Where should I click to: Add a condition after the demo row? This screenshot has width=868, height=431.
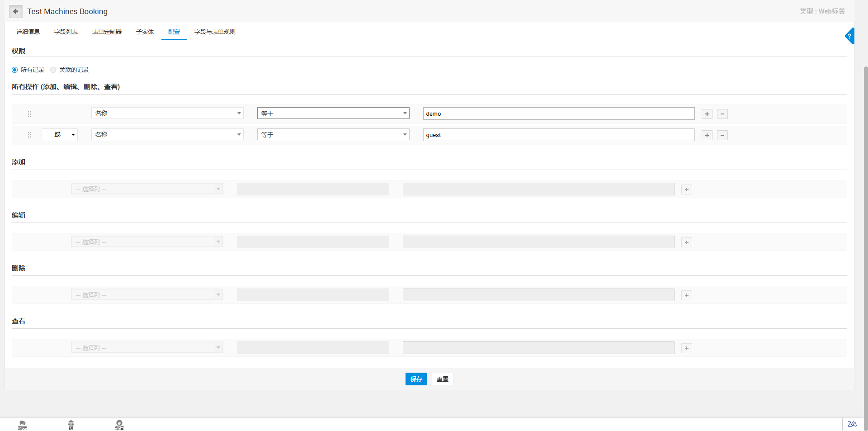[707, 114]
